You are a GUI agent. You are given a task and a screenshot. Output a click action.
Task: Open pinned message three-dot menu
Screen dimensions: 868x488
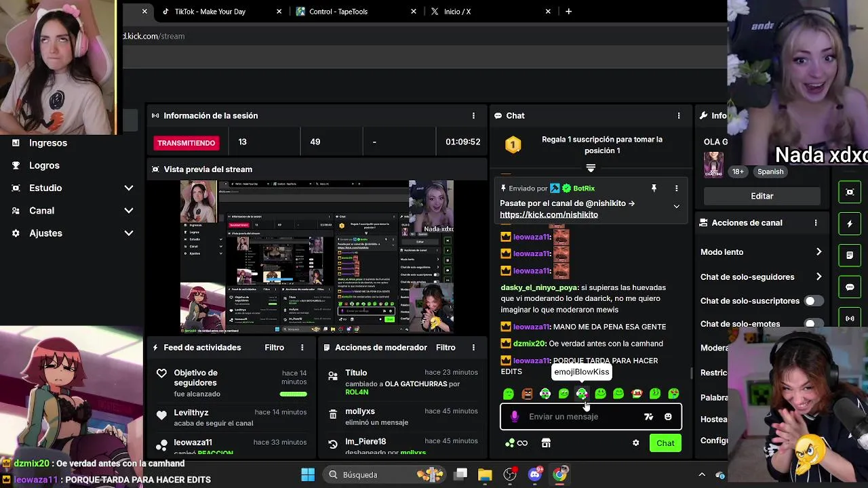676,188
